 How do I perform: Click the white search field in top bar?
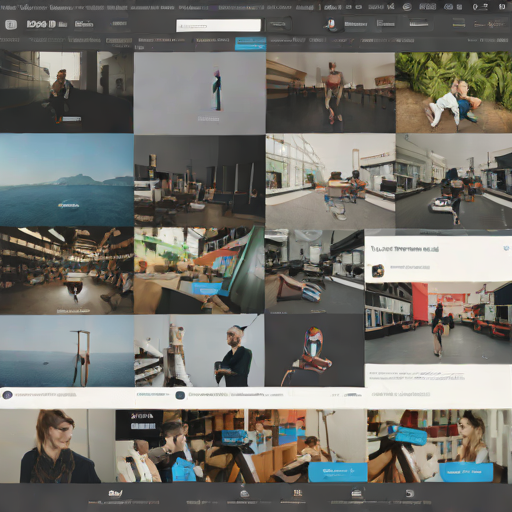218,25
